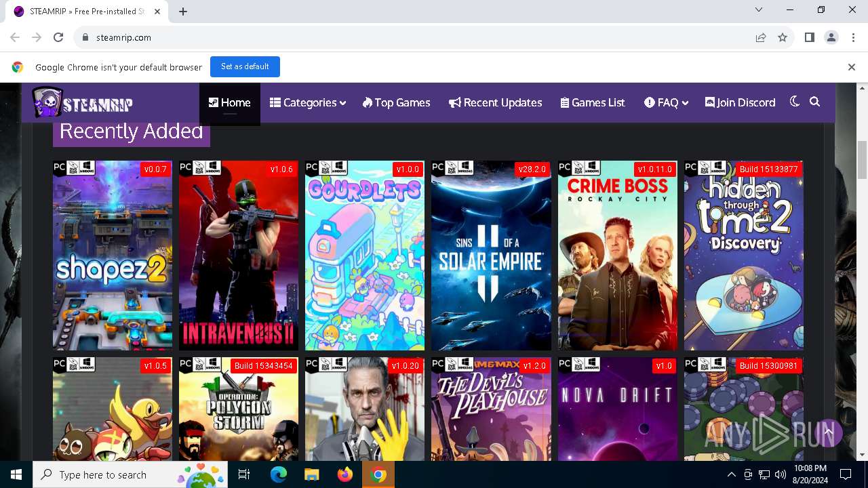Click the Build 15343454 badge
The height and width of the screenshot is (488, 868).
(x=263, y=366)
